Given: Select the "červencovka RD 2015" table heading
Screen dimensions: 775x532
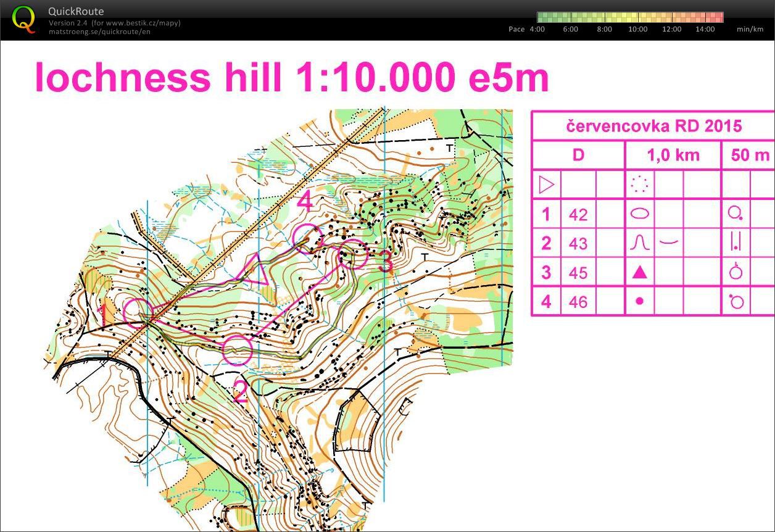Looking at the screenshot, I should pos(653,127).
